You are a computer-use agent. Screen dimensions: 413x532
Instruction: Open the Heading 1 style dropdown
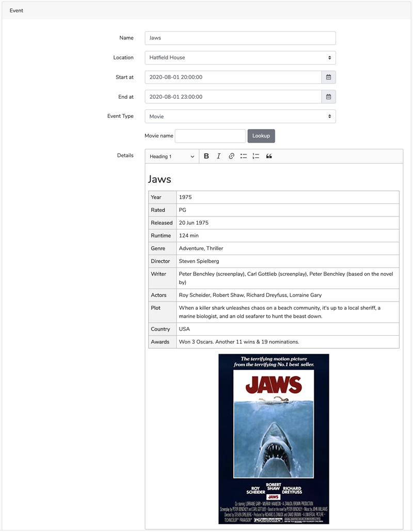(172, 157)
